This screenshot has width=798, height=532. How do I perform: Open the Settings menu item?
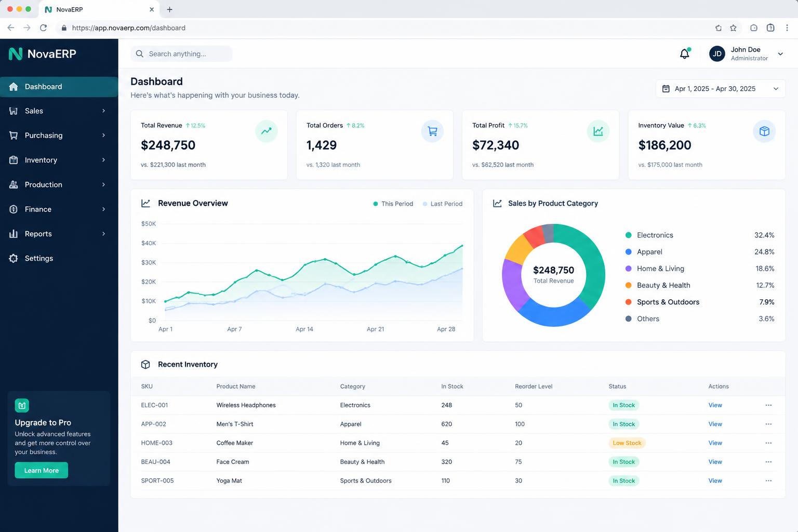pos(59,258)
